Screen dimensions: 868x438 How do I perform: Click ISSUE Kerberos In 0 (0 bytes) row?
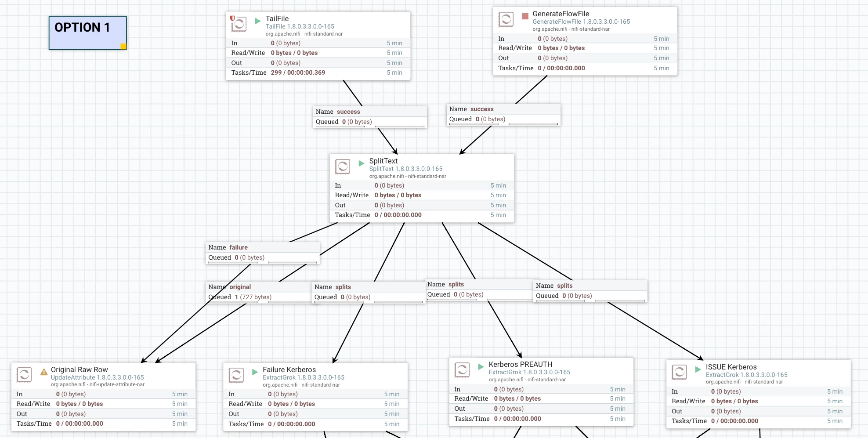point(758,391)
